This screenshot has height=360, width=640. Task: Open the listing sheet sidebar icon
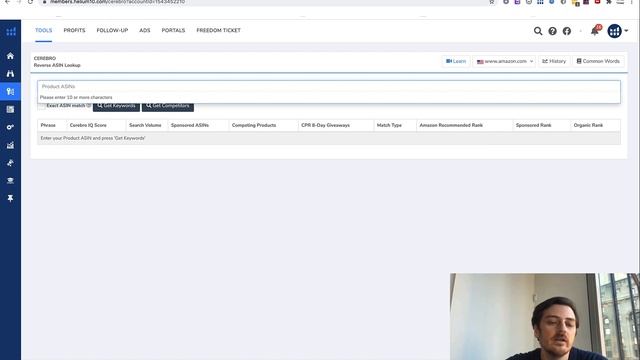pyautogui.click(x=10, y=109)
